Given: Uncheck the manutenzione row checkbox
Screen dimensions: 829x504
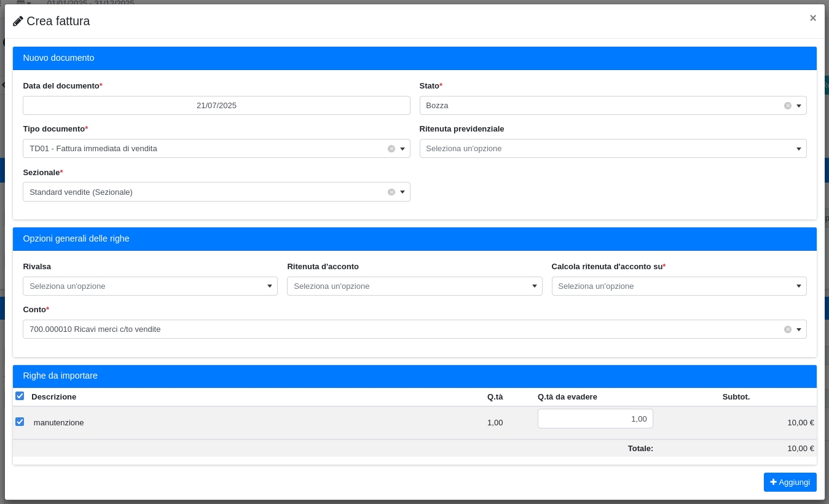Looking at the screenshot, I should tap(20, 422).
